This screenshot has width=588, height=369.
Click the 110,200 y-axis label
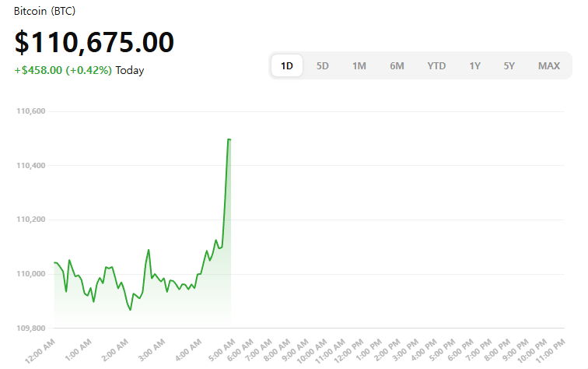(31, 220)
